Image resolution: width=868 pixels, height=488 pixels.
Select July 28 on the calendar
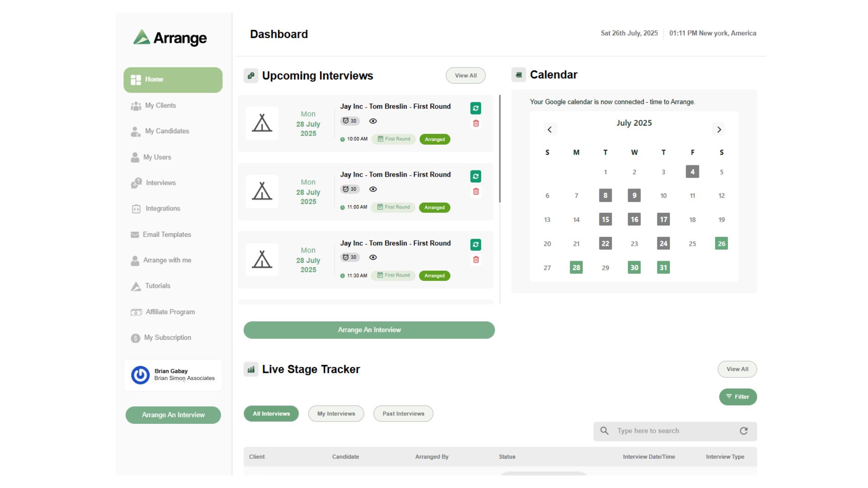coord(576,267)
